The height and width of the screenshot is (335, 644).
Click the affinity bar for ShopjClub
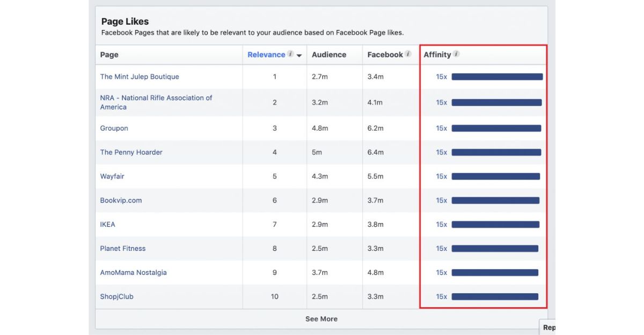(x=495, y=297)
